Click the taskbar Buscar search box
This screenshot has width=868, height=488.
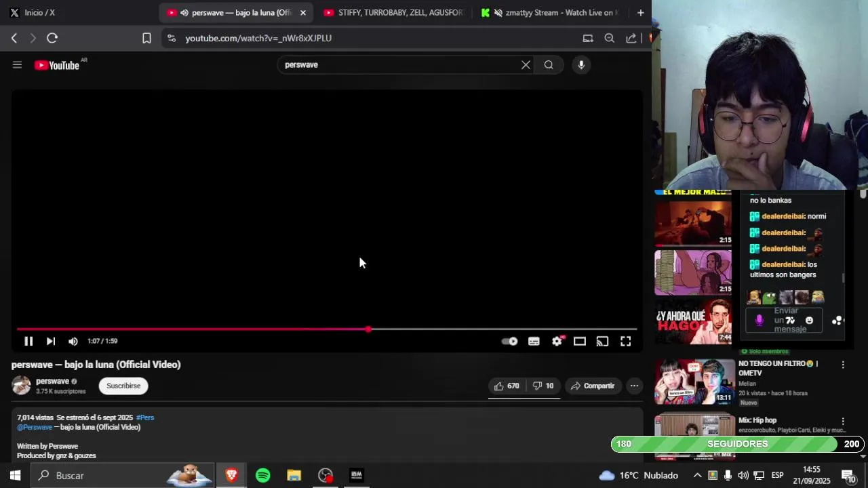(x=123, y=475)
